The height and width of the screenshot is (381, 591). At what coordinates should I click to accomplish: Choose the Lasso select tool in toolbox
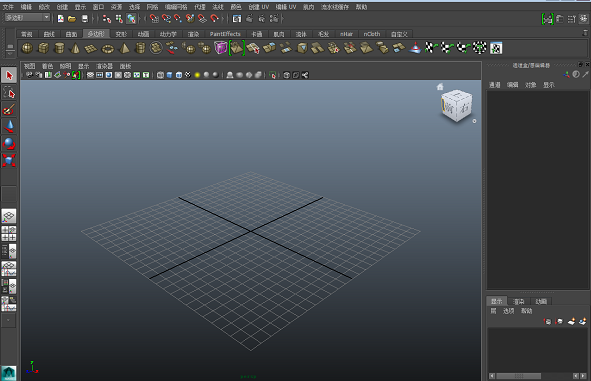coord(9,92)
